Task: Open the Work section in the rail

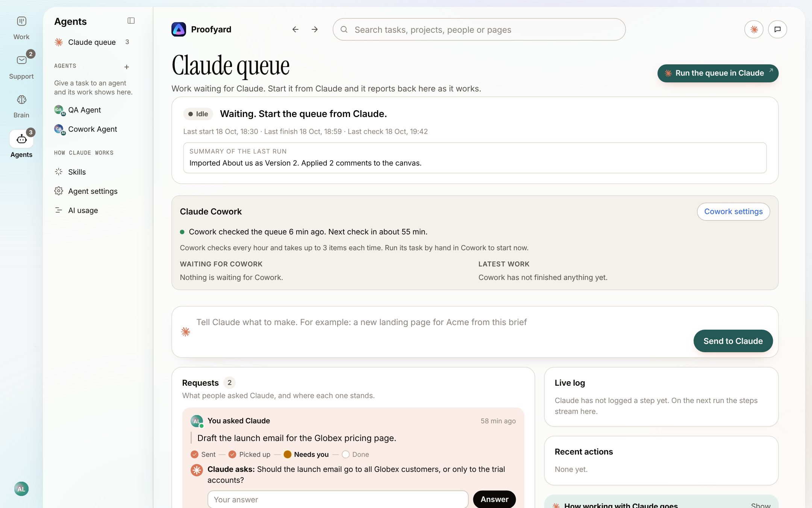Action: tap(21, 27)
